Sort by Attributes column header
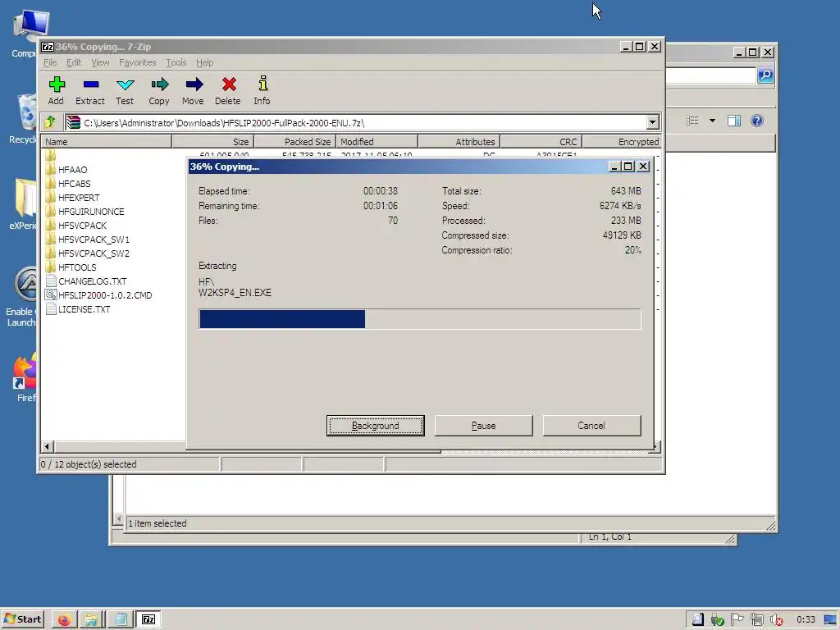The height and width of the screenshot is (630, 840). pyautogui.click(x=459, y=142)
